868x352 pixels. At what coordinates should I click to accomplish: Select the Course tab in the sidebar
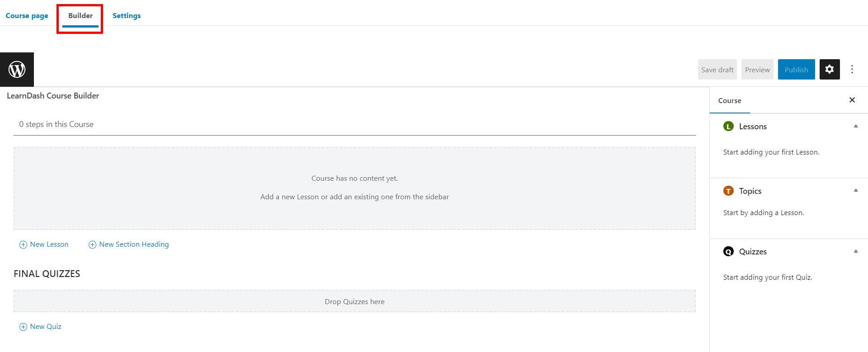(730, 100)
